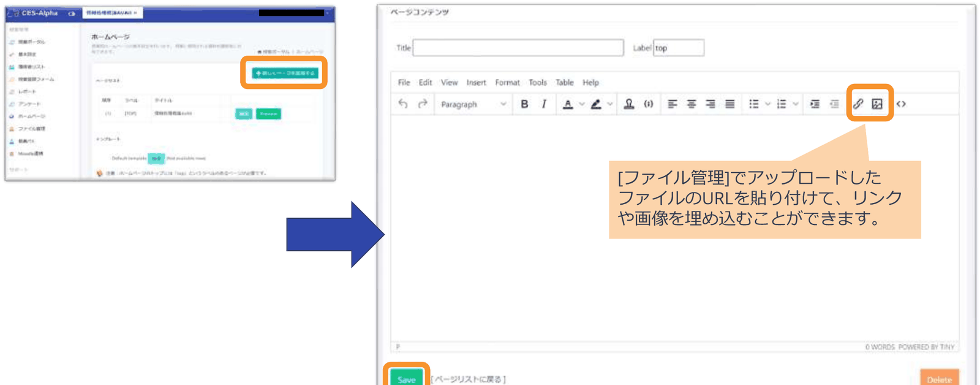The width and height of the screenshot is (980, 385).
Task: Click the green add-new-page button in CES-Alpha
Action: 285,73
